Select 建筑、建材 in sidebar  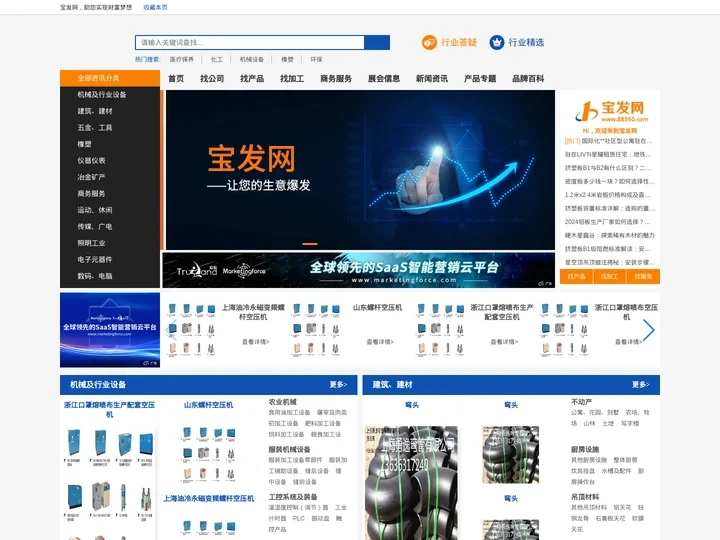click(95, 111)
